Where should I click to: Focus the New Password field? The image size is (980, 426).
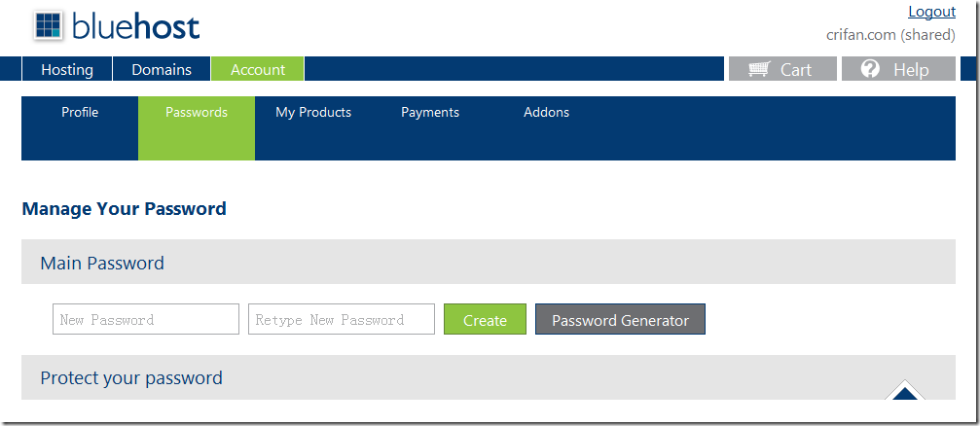[x=146, y=319]
